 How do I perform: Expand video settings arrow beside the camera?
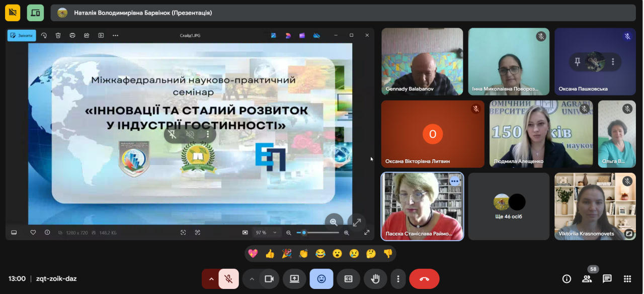coord(252,279)
